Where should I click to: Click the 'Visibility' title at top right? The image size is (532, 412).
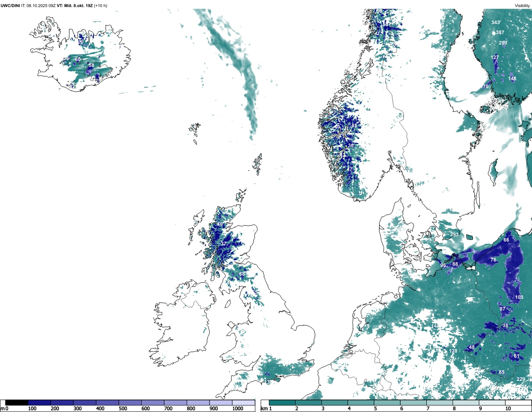coord(522,5)
